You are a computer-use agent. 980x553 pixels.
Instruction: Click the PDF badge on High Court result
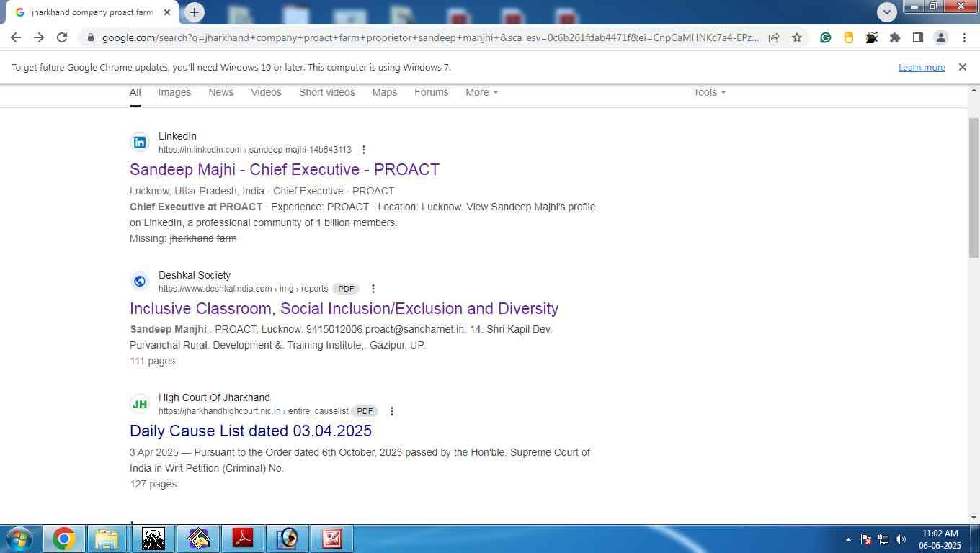(x=365, y=411)
